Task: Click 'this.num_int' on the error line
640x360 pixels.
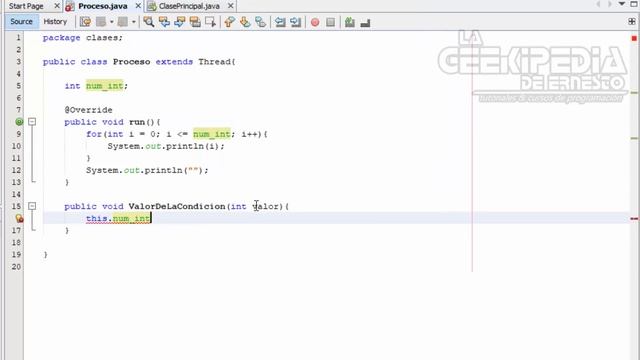Action: point(118,218)
